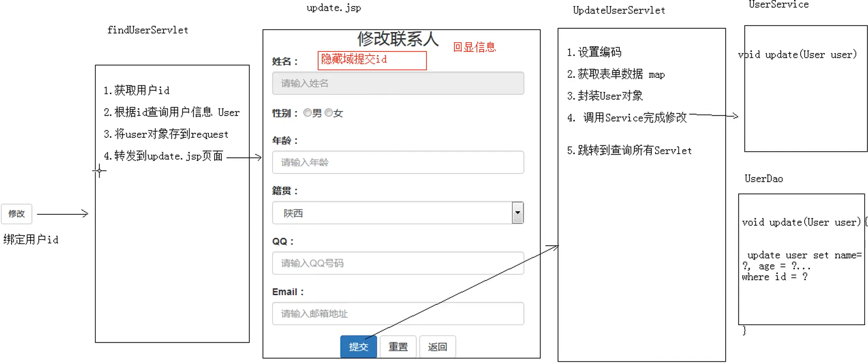868x363 pixels.
Task: Click the UserDao label
Action: [763, 179]
